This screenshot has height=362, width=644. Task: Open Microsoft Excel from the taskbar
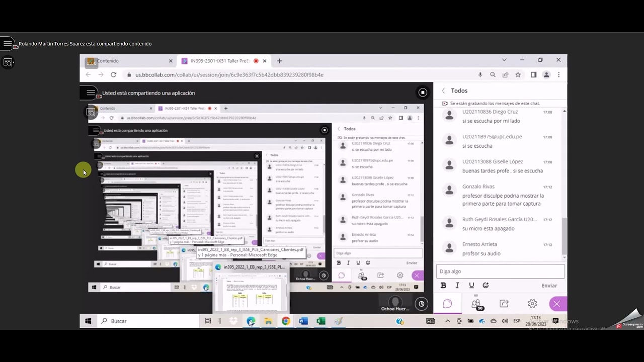(321, 321)
